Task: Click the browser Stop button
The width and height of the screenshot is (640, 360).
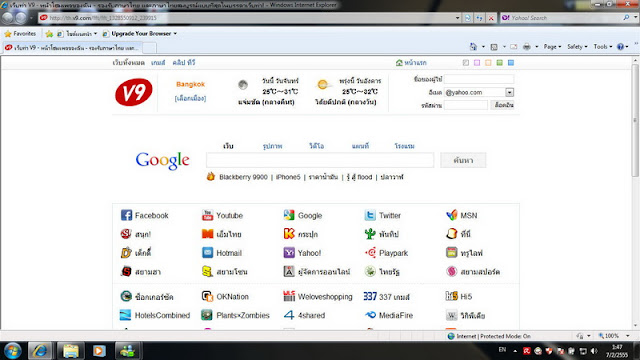Action: 491,18
